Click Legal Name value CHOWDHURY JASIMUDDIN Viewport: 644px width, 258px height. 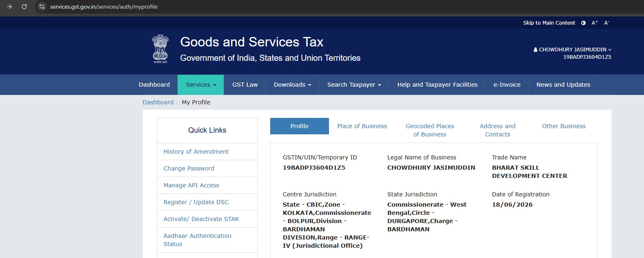[x=431, y=168]
